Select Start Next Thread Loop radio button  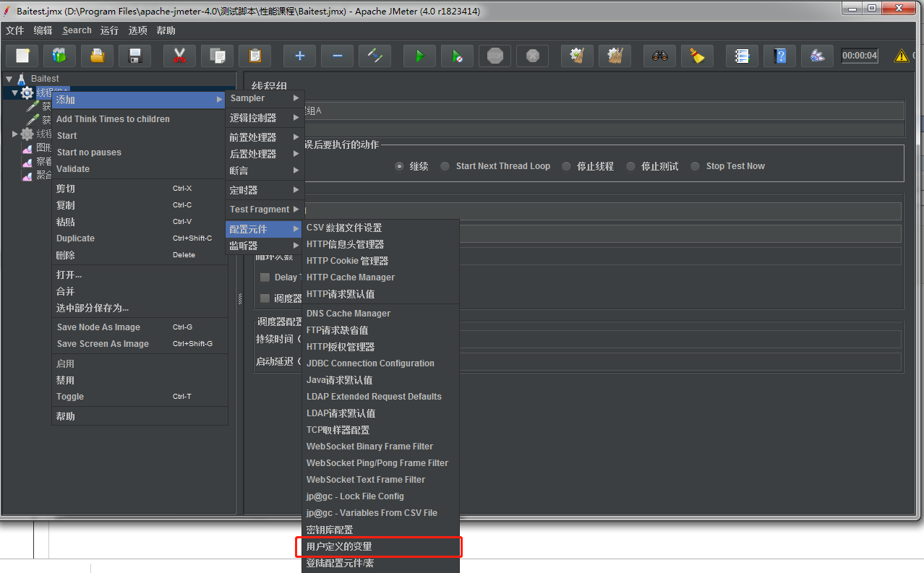click(445, 166)
